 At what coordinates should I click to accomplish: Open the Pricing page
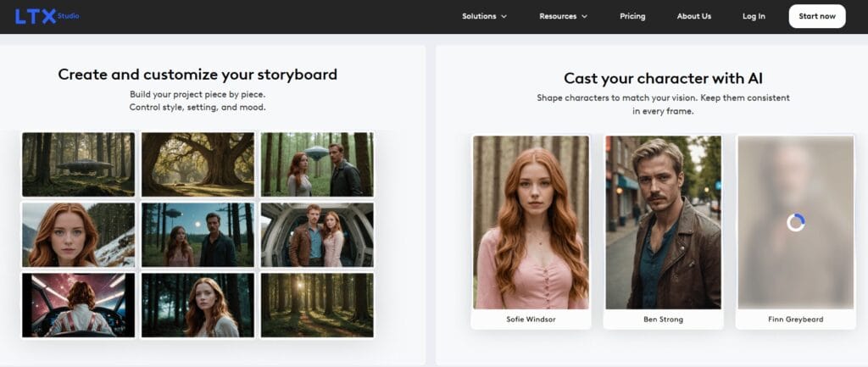[x=632, y=17]
